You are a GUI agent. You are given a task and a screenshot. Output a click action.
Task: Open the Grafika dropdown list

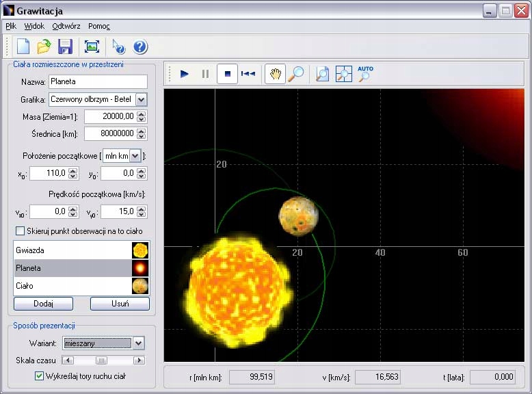pyautogui.click(x=141, y=99)
